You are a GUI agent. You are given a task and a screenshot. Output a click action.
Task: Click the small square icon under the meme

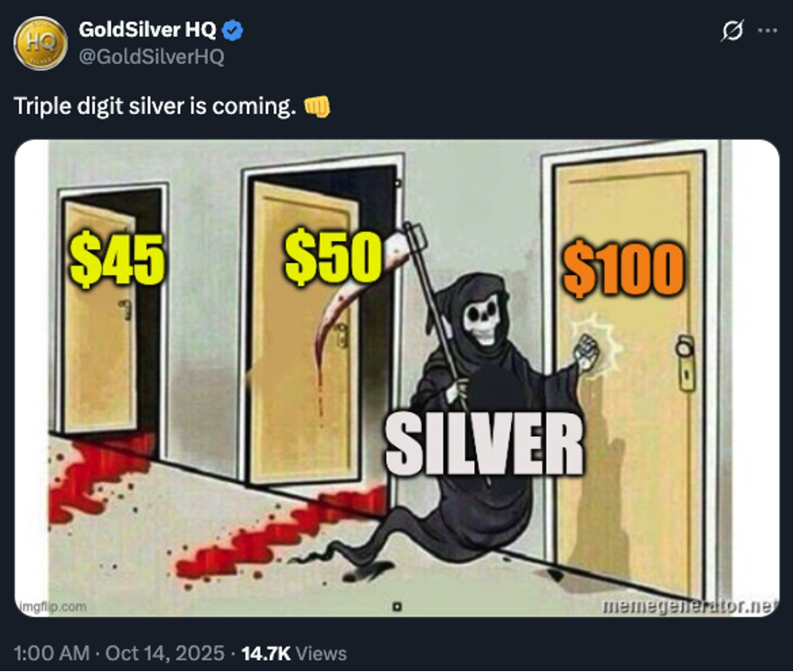397,606
